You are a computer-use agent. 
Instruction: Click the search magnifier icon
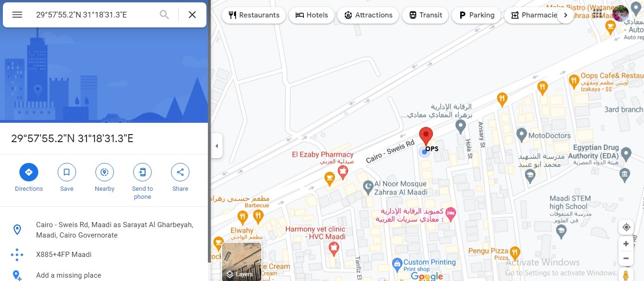(164, 15)
